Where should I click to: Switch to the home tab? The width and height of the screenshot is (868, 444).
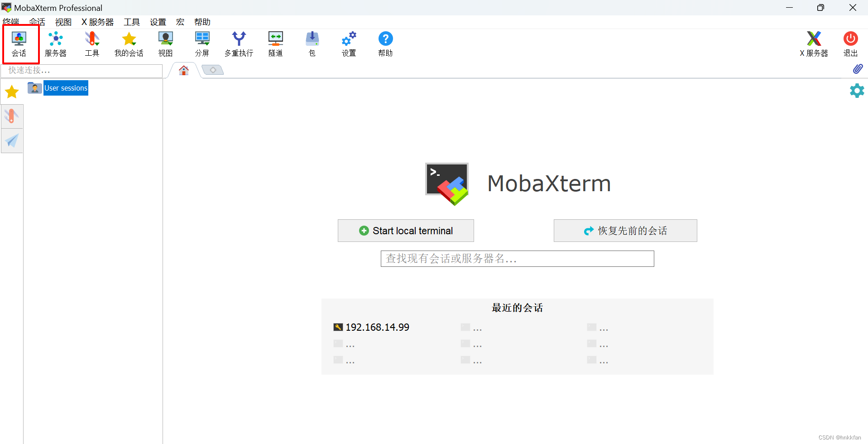click(184, 70)
